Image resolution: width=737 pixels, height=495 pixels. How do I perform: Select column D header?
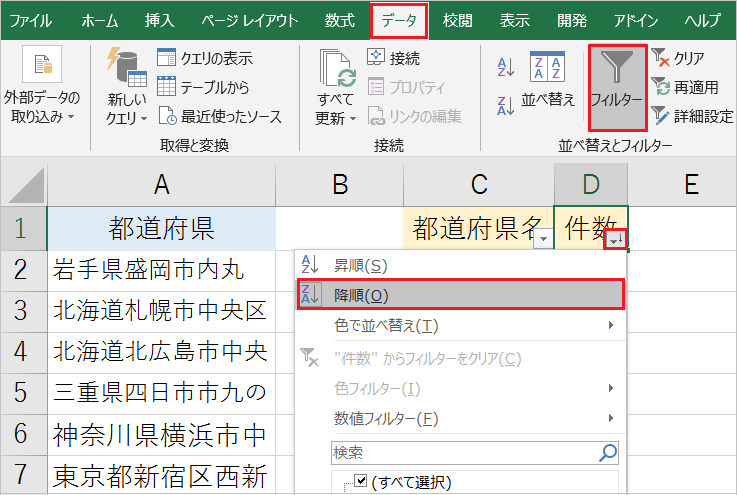point(591,185)
